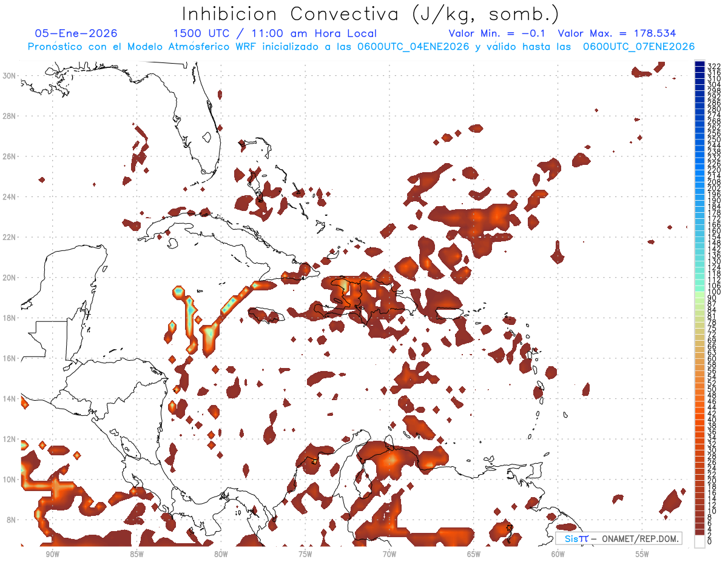Click the 85W longitude label
The image size is (728, 562).
click(136, 554)
